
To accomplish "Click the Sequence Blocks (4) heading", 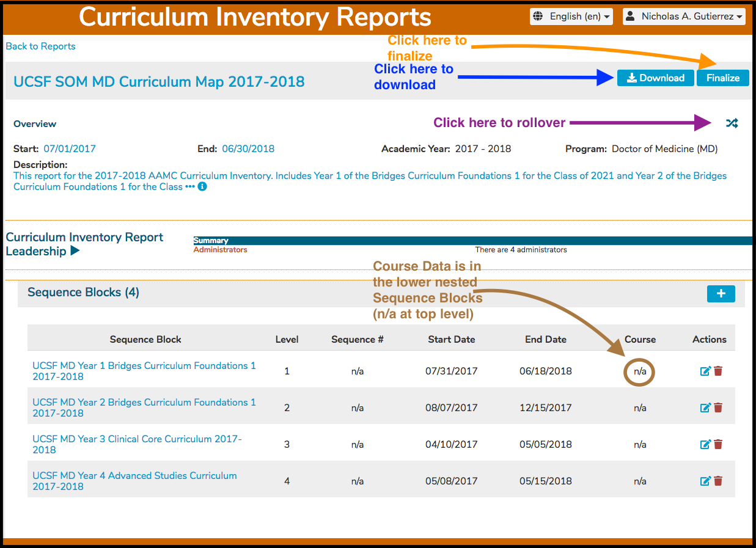I will [x=84, y=293].
